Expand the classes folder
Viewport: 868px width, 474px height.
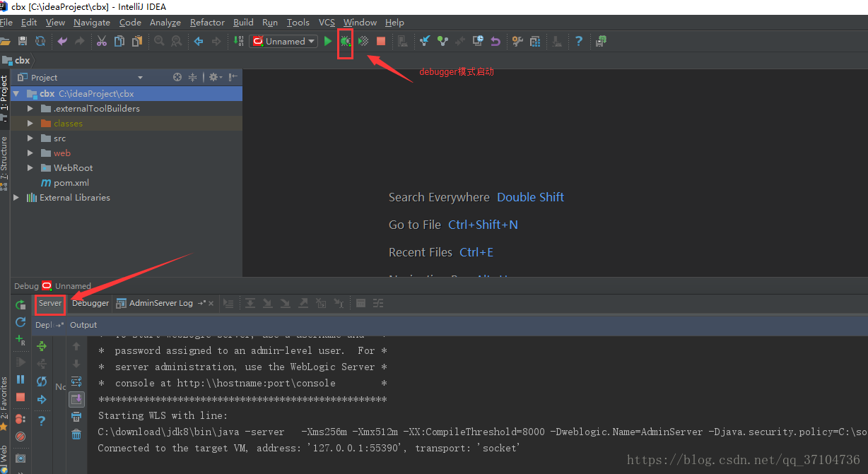click(x=30, y=124)
